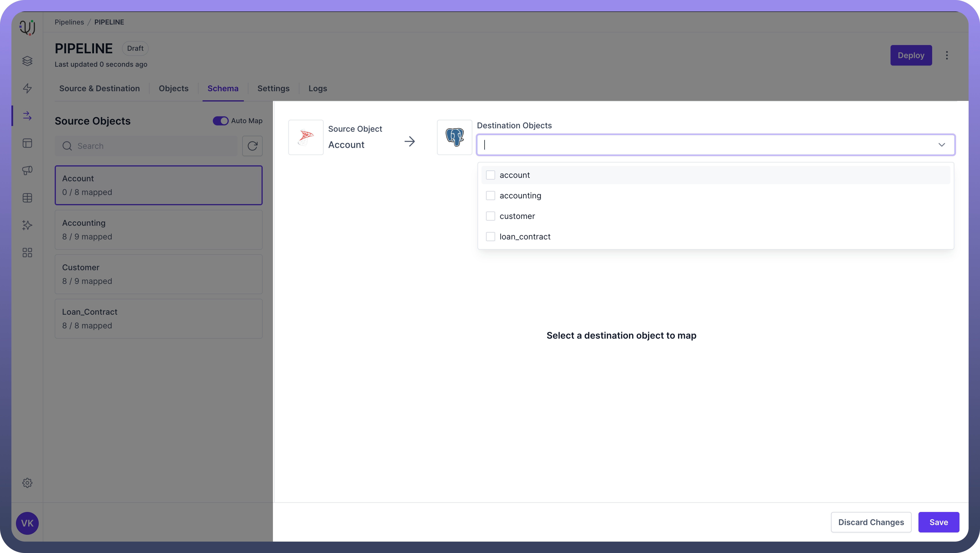
Task: Switch to the Settings tab
Action: 273,88
